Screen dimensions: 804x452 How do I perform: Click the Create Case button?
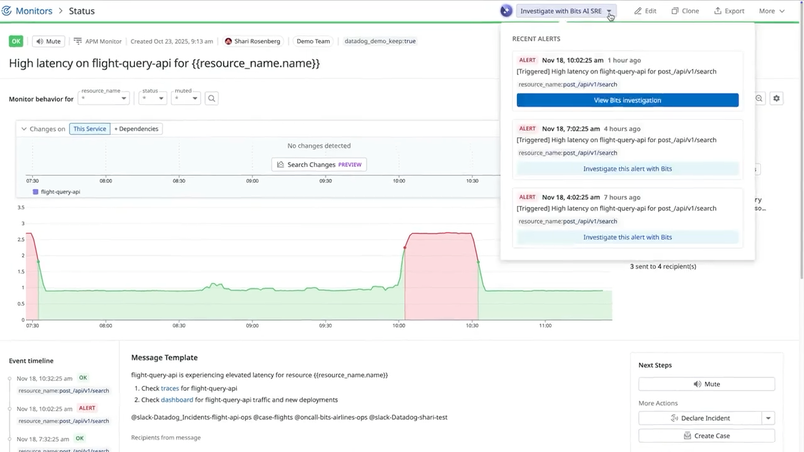pos(707,436)
